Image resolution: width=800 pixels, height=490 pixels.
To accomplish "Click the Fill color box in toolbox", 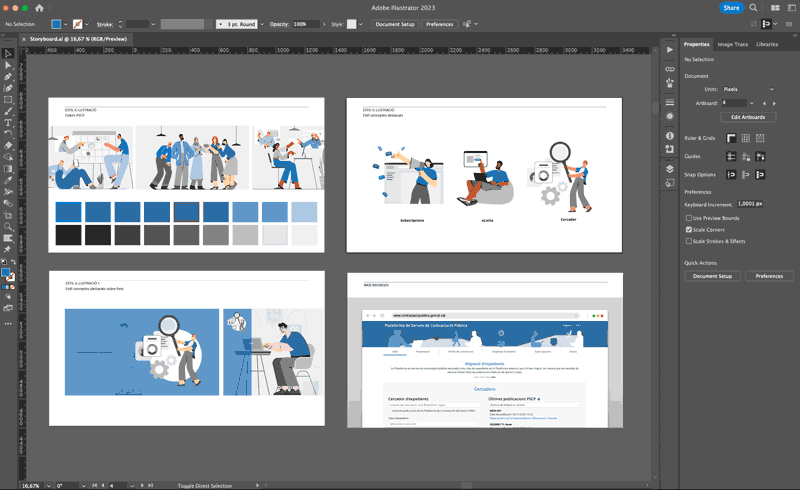I will coord(6,273).
